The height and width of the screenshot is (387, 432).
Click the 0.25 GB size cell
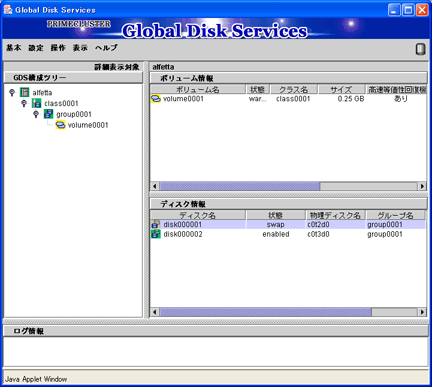coord(351,99)
